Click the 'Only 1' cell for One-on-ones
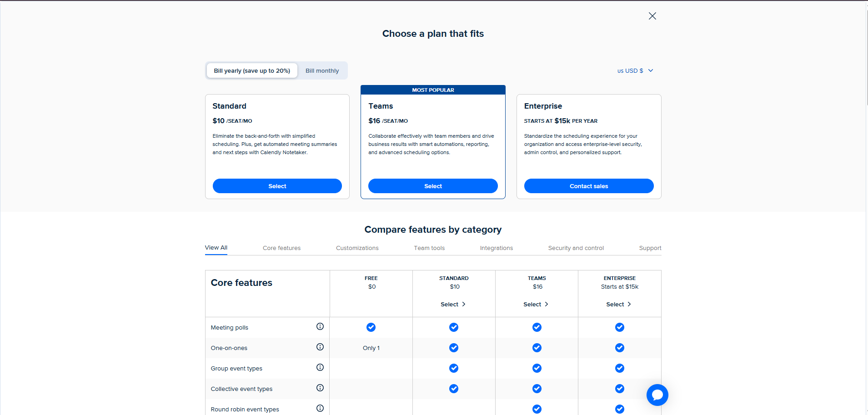 pos(371,348)
